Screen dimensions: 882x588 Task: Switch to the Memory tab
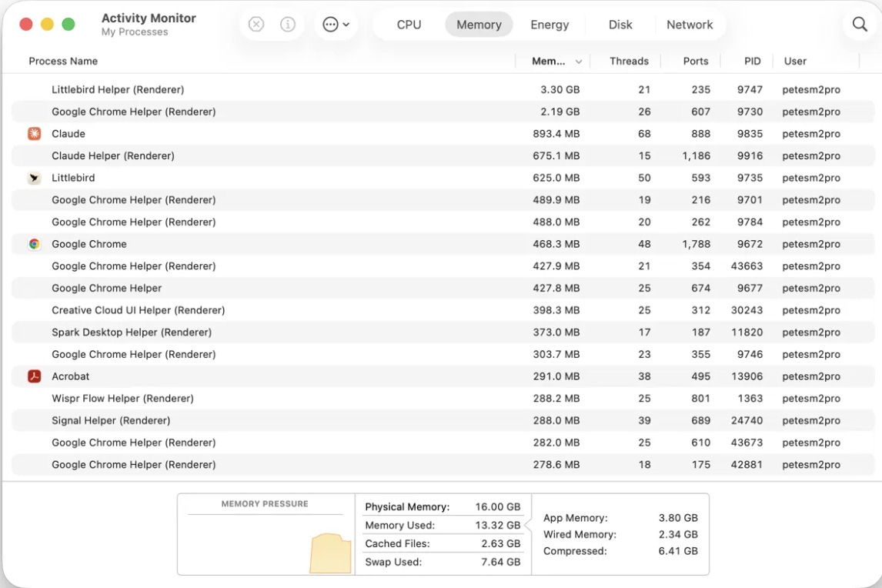click(x=479, y=25)
